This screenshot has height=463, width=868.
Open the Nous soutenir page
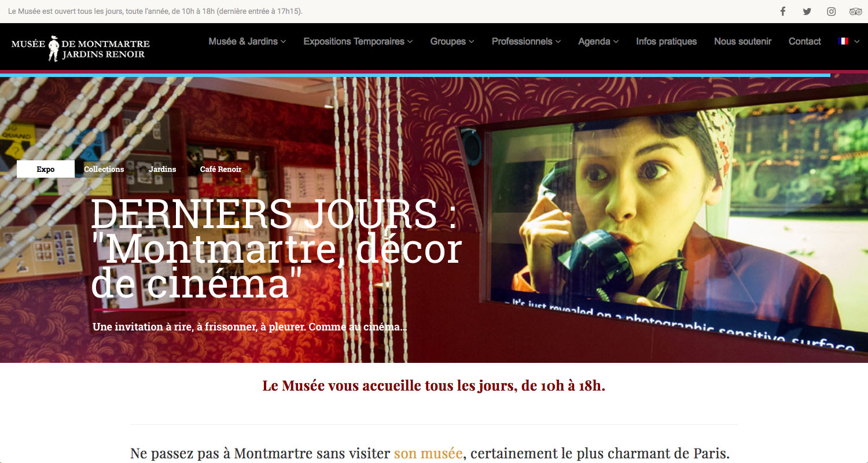(x=742, y=42)
